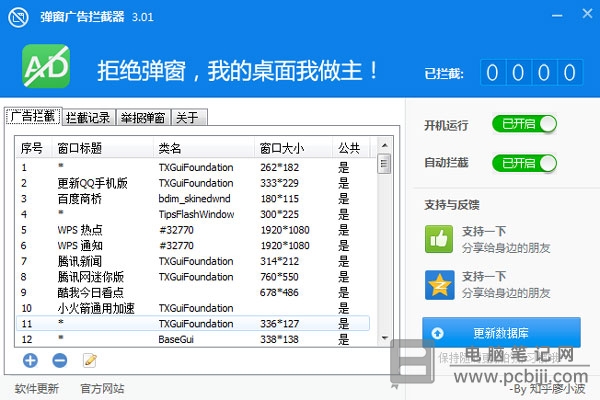The width and height of the screenshot is (600, 400).
Task: Switch to the 举报弹窗 tab
Action: 143,118
